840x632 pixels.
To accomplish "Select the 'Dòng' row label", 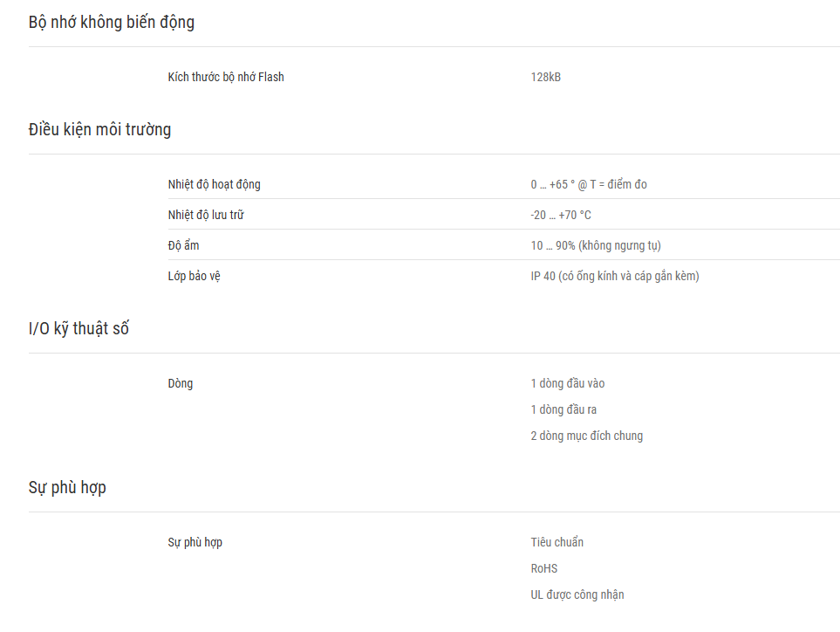I will (180, 384).
